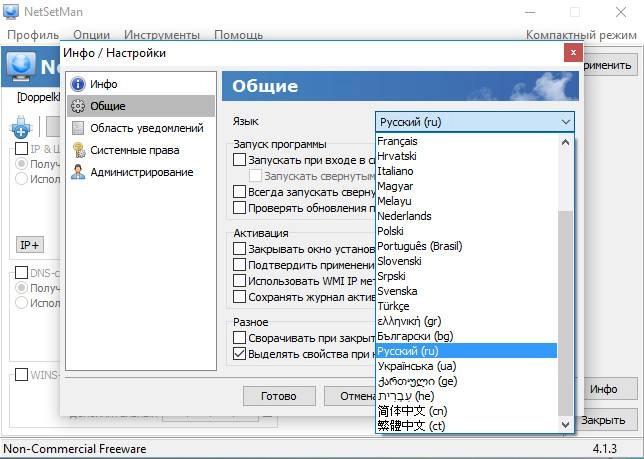Select first Получить radio button under IP
Image resolution: width=644 pixels, height=459 pixels.
point(21,164)
